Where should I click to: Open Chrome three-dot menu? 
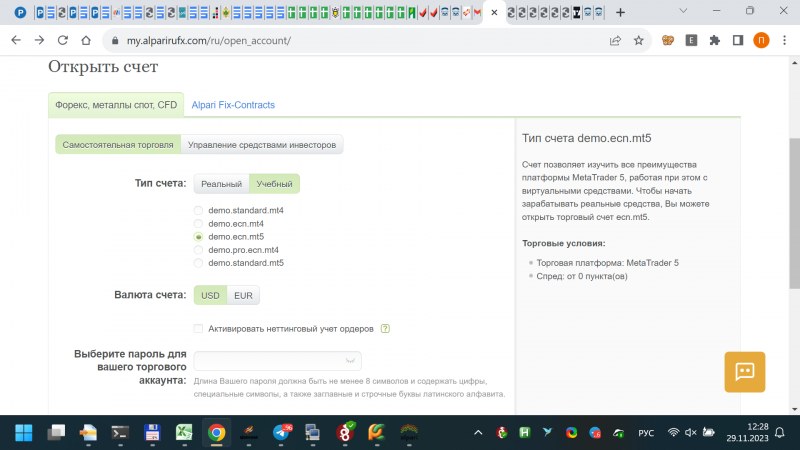pos(785,40)
